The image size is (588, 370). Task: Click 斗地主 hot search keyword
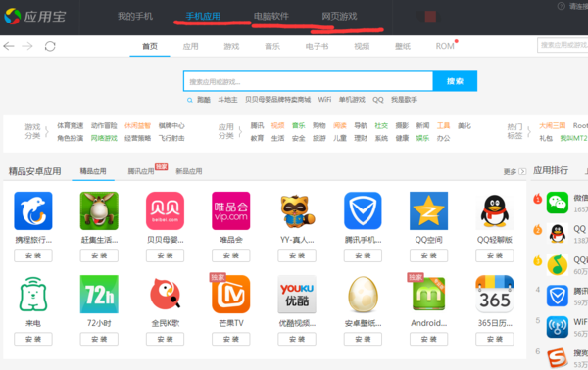pyautogui.click(x=227, y=100)
